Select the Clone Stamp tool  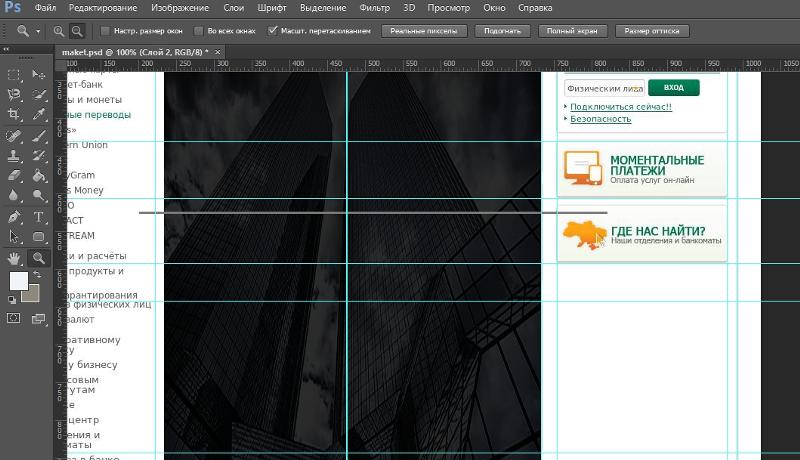click(x=14, y=156)
